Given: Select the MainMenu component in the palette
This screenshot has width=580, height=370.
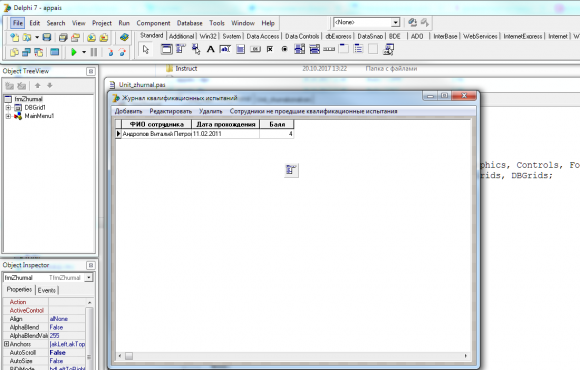Looking at the screenshot, I should pos(181,49).
